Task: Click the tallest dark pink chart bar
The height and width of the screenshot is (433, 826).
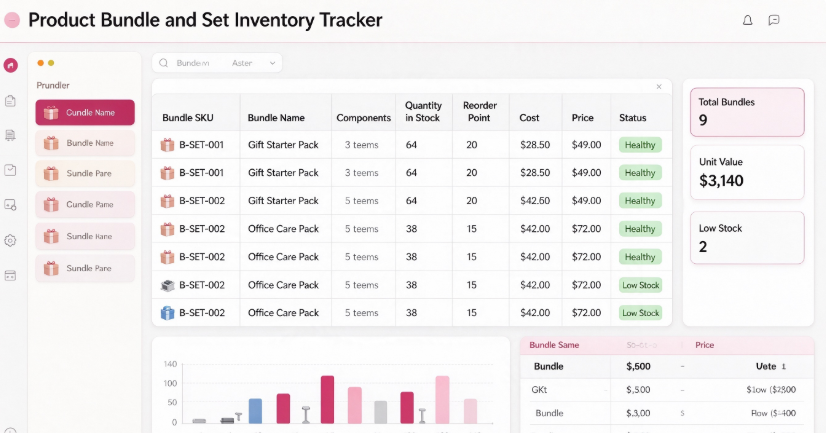Action: coord(327,400)
